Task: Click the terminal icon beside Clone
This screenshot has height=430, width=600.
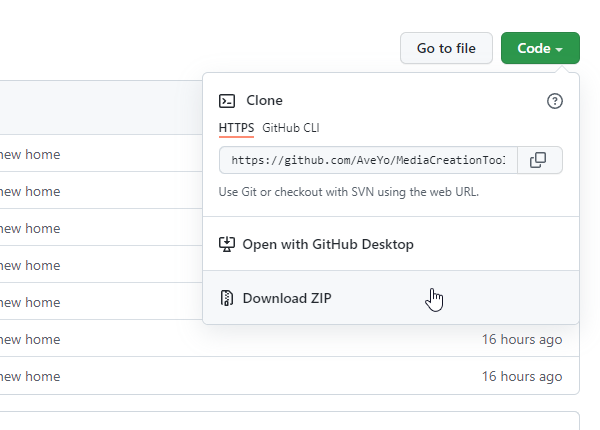Action: point(227,101)
